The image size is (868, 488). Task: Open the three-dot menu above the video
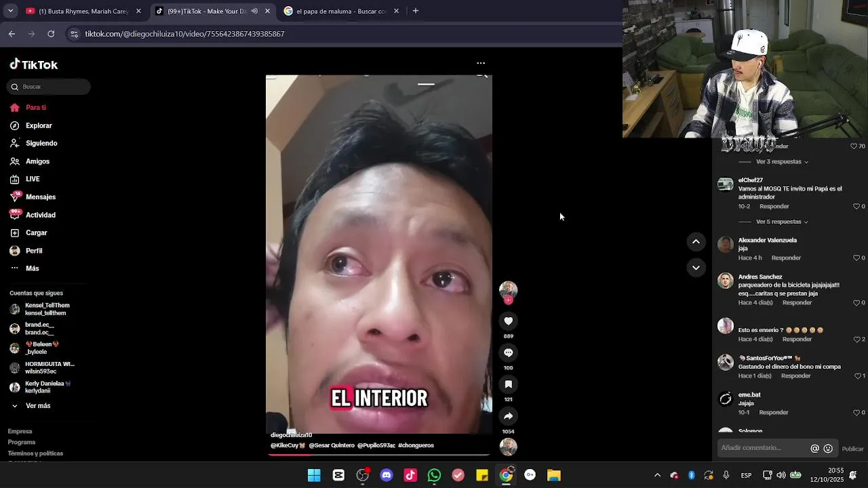[x=481, y=63]
